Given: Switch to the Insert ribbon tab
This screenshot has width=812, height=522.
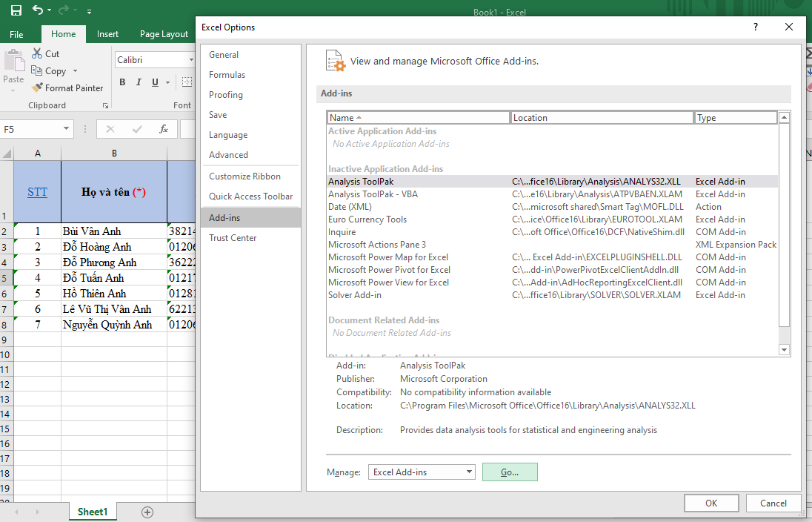Looking at the screenshot, I should tap(107, 34).
